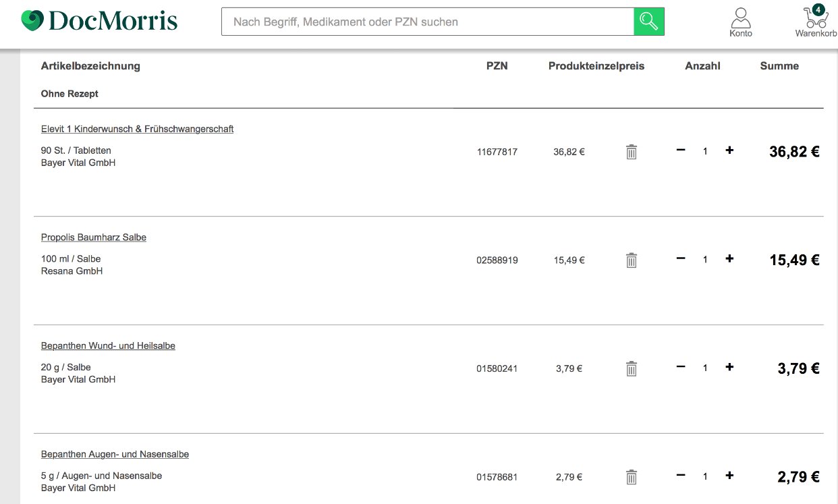Screen dimensions: 838x504
Task: Delete Bepanthen Wund- und Heilsalbe trash icon
Action: tap(632, 368)
